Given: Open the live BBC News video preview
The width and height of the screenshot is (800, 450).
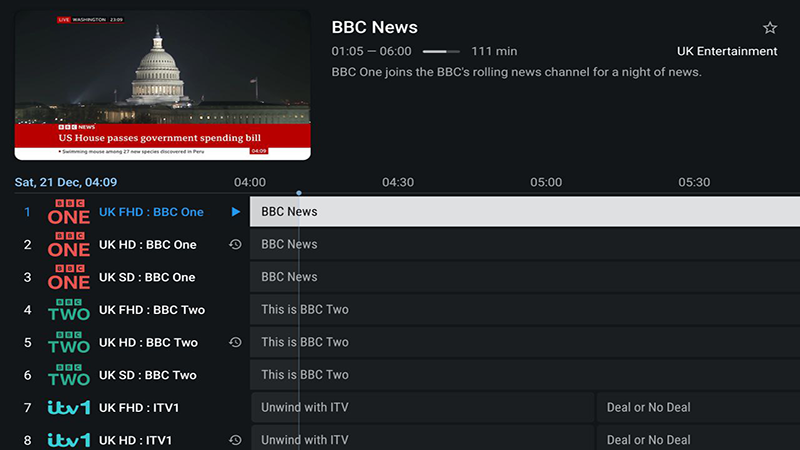Looking at the screenshot, I should point(162,85).
